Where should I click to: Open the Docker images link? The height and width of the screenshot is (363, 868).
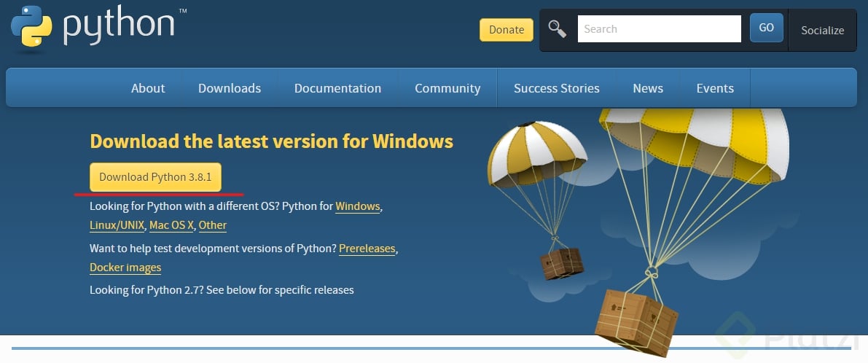[125, 268]
